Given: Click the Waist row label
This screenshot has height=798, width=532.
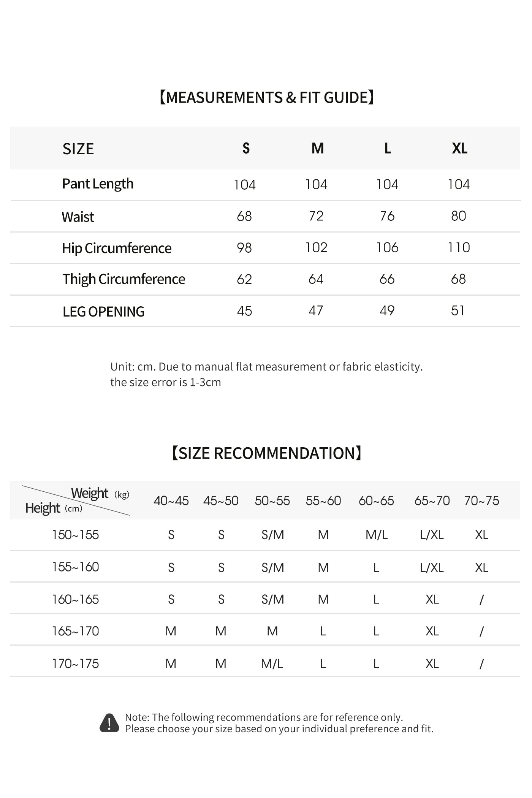Looking at the screenshot, I should [x=78, y=217].
